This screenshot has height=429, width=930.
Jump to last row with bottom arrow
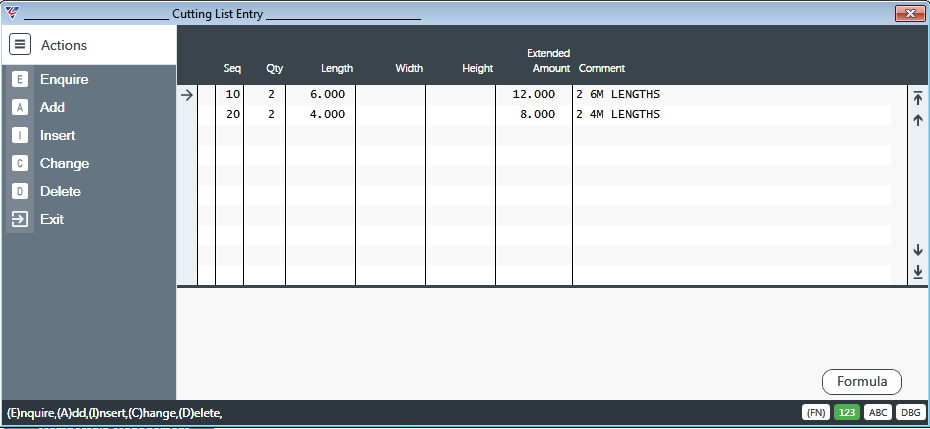tap(918, 272)
